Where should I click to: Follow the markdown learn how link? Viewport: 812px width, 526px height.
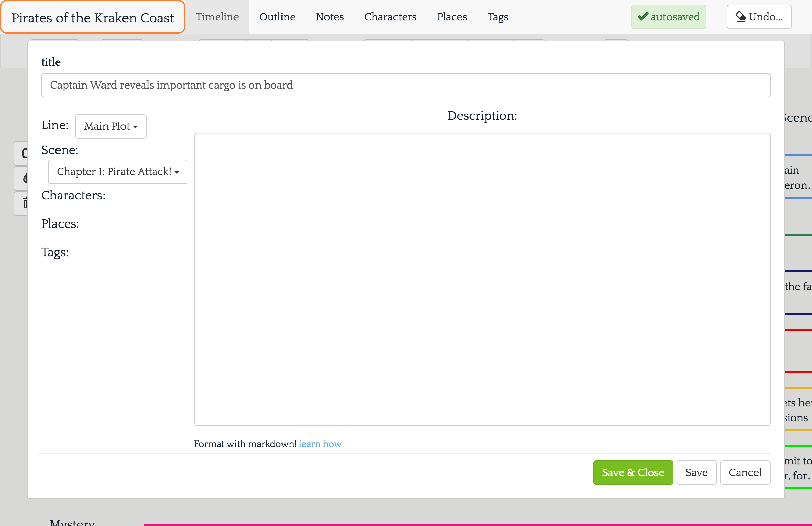point(320,444)
